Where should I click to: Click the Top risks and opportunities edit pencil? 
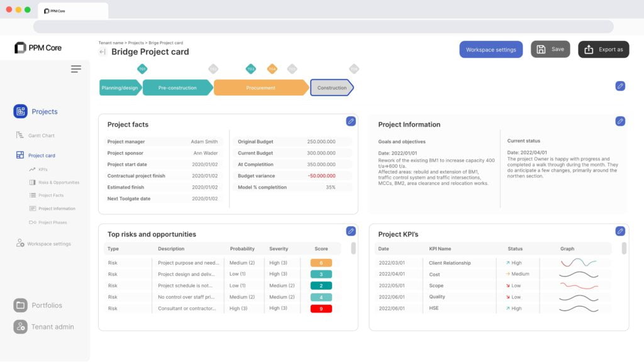pyautogui.click(x=351, y=231)
